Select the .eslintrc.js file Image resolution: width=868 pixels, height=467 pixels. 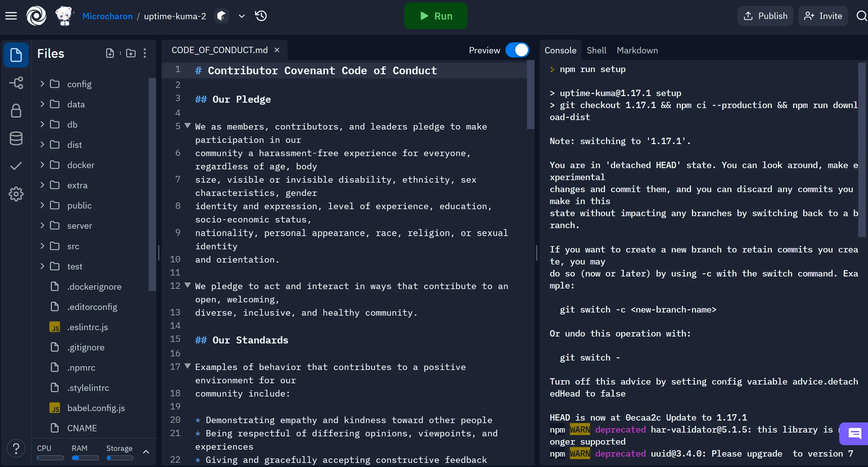click(x=88, y=327)
